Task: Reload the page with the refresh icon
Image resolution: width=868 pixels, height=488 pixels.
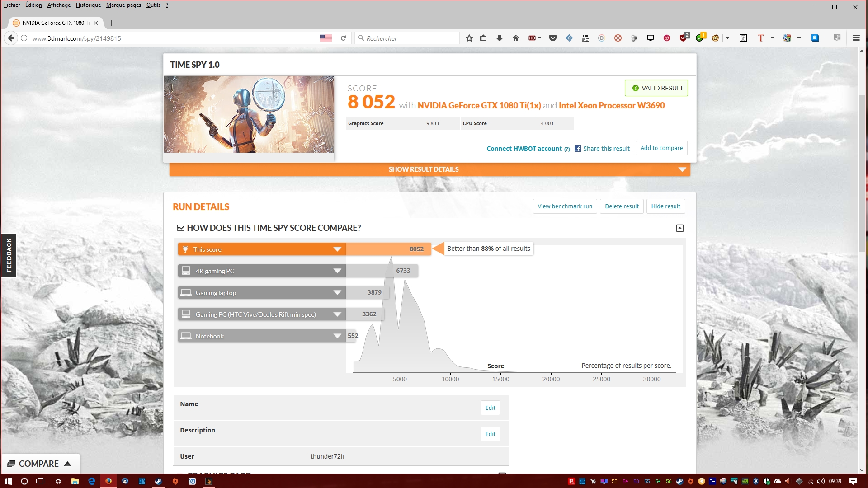Action: (344, 38)
